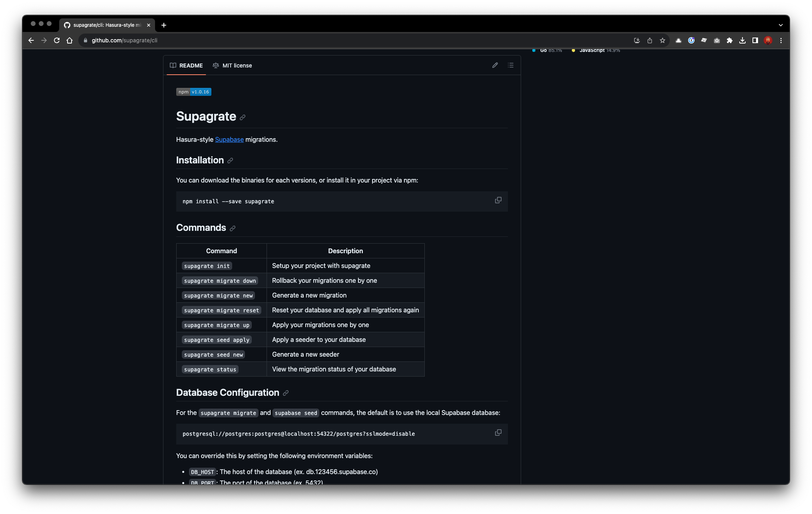812x514 pixels.
Task: Open the cloud extension icon
Action: pos(679,40)
